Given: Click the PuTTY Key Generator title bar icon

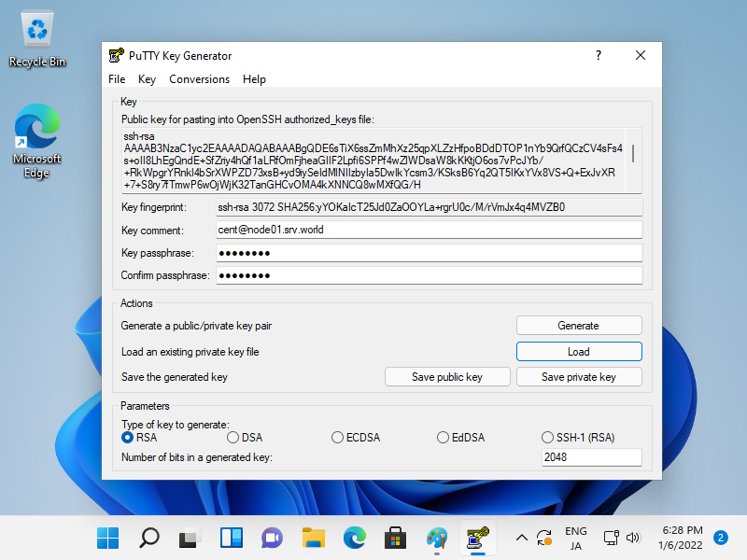Looking at the screenshot, I should tap(117, 56).
